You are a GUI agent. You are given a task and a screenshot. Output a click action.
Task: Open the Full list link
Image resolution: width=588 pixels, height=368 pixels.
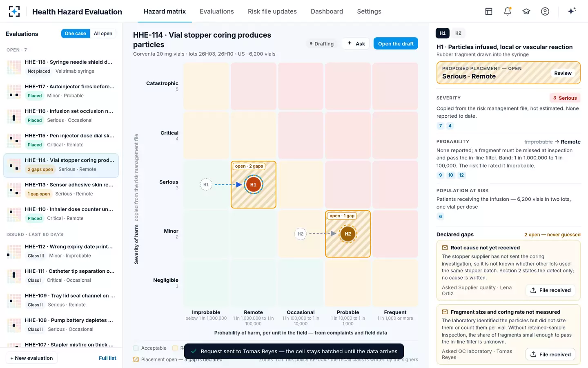tap(107, 358)
